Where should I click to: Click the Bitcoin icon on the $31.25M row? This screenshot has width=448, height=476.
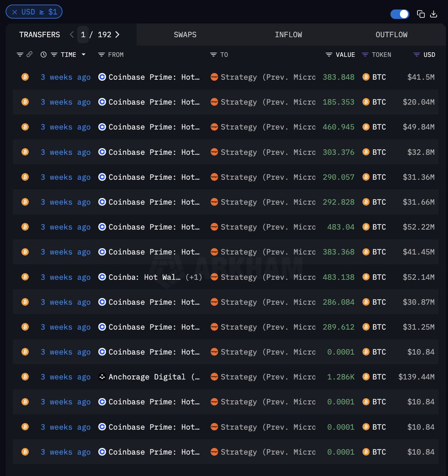coord(25,327)
